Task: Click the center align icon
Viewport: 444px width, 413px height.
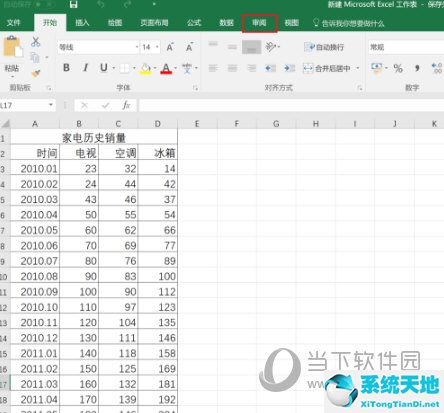Action: (x=232, y=68)
